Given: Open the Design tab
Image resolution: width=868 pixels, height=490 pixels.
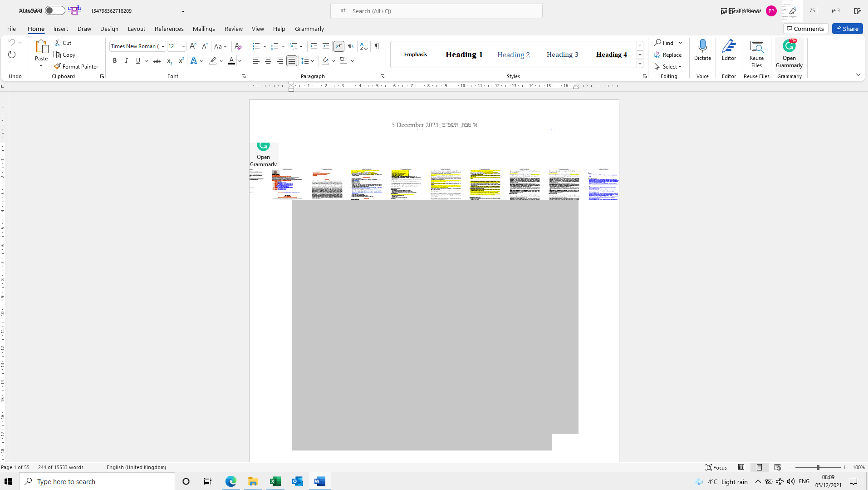Looking at the screenshot, I should (x=109, y=29).
